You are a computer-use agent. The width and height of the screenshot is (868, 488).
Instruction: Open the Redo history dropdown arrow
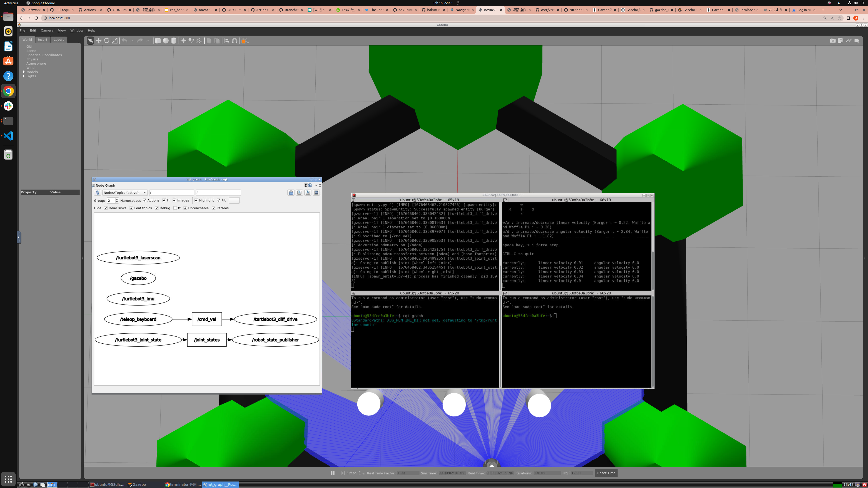point(148,41)
